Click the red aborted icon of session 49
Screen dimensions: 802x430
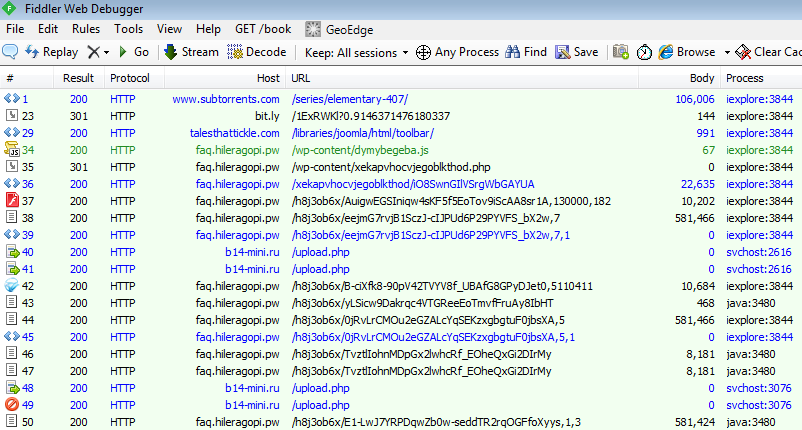(12, 404)
